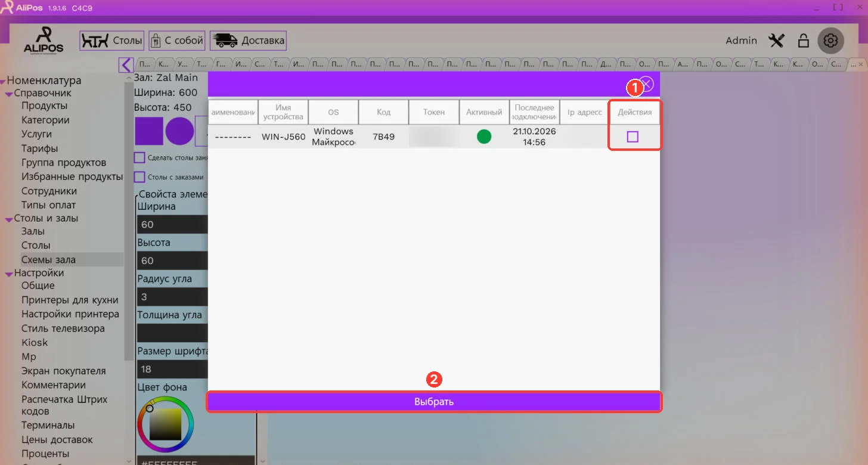The width and height of the screenshot is (868, 465).
Task: Open the tools wrench icon
Action: [776, 41]
